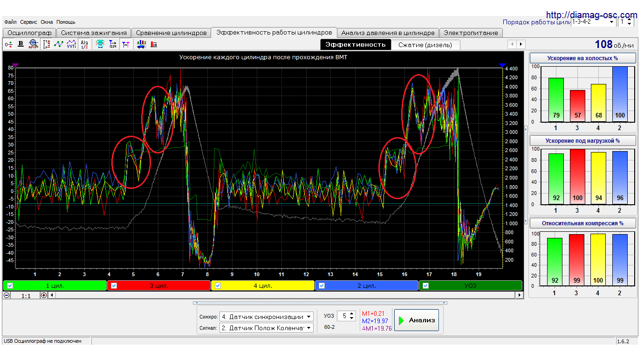Select the green zigzag points icon

click(59, 44)
